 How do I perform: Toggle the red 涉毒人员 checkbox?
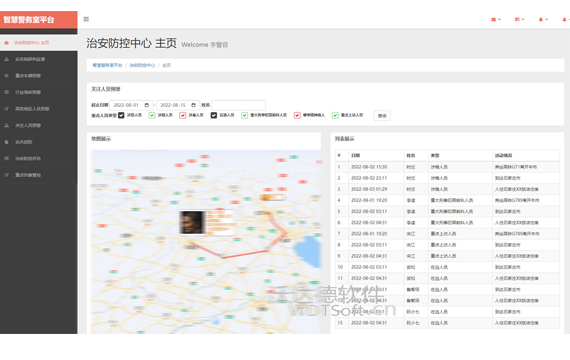click(x=182, y=115)
